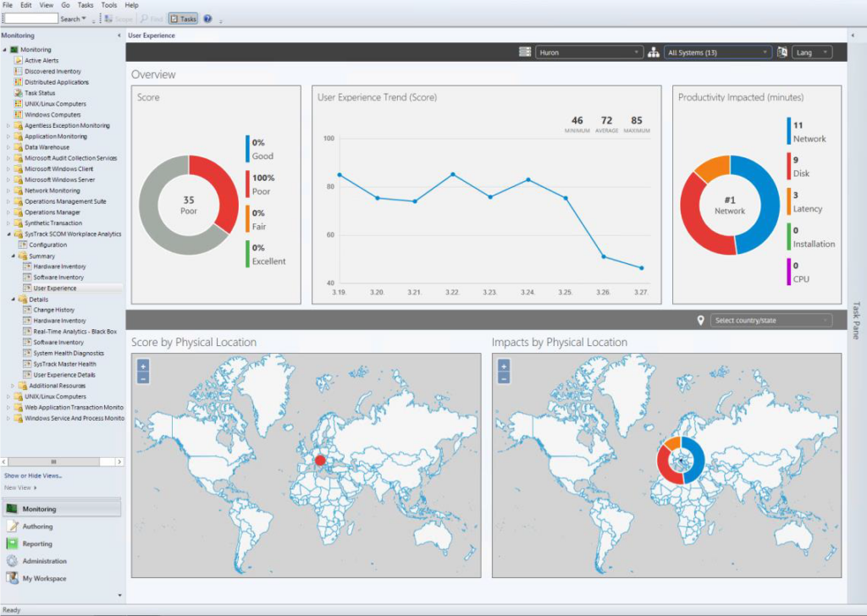Click the purple CPU legend swatch
The image size is (867, 616).
789,272
